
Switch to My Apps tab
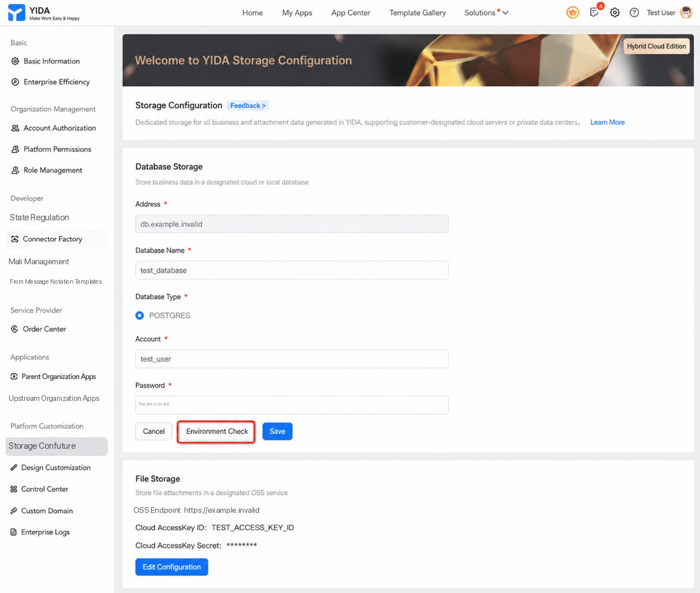pyautogui.click(x=297, y=13)
